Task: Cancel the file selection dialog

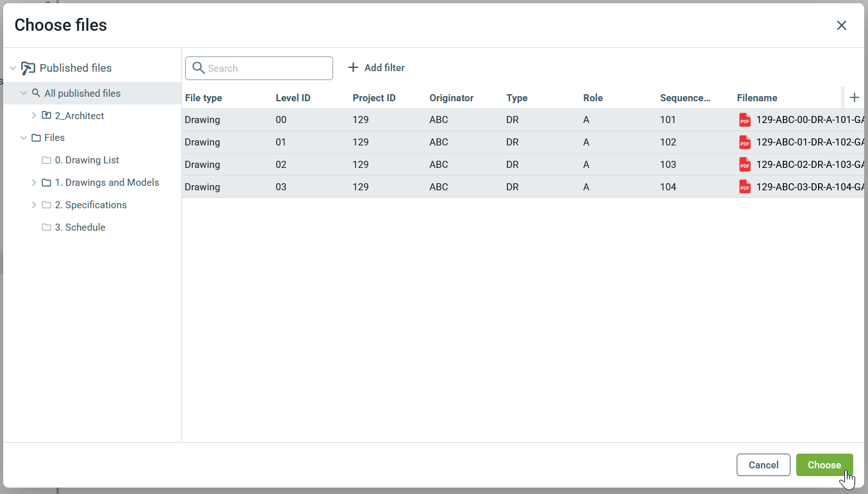Action: 763,465
